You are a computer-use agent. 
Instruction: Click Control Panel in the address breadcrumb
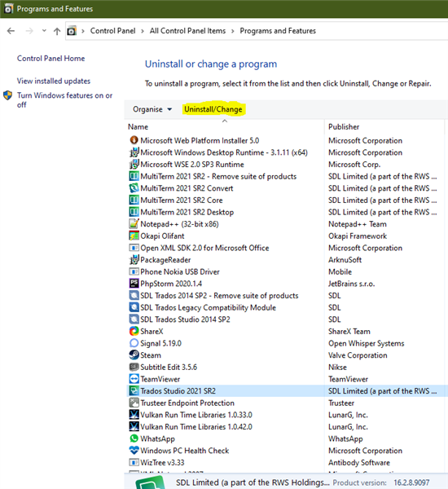coord(113,31)
